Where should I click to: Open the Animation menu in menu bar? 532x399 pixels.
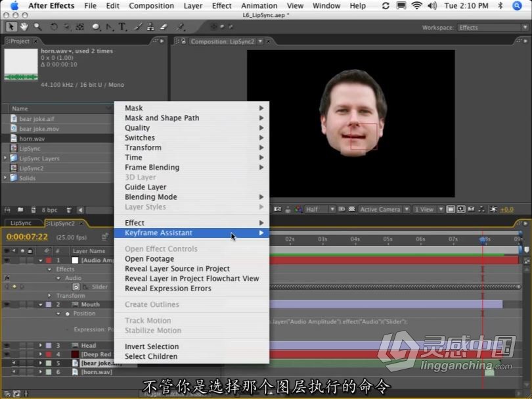click(259, 6)
